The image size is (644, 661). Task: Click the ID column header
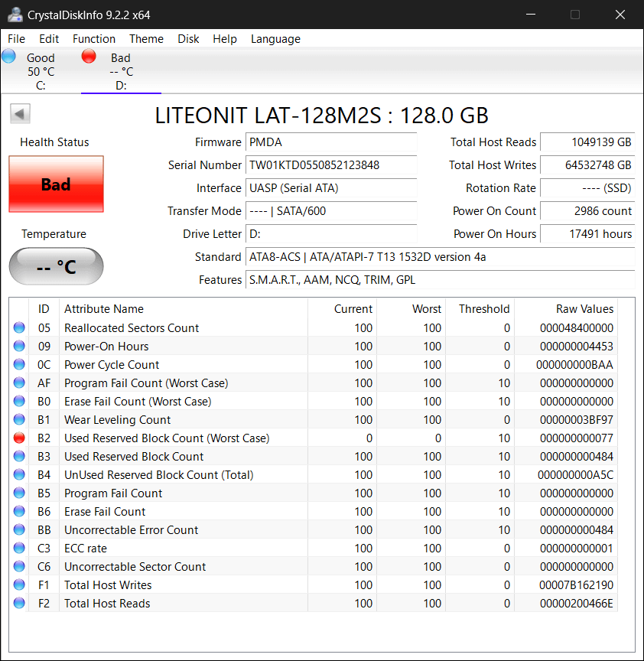(x=44, y=308)
